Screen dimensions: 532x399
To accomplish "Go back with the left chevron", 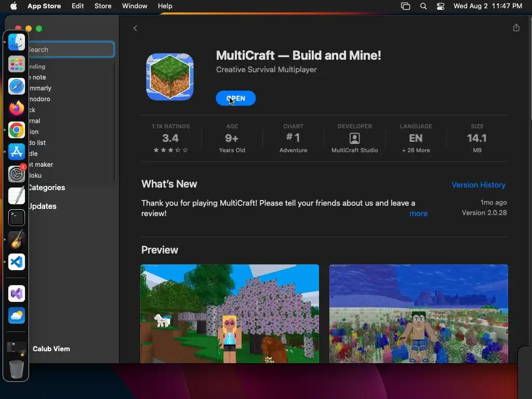I will coord(135,29).
